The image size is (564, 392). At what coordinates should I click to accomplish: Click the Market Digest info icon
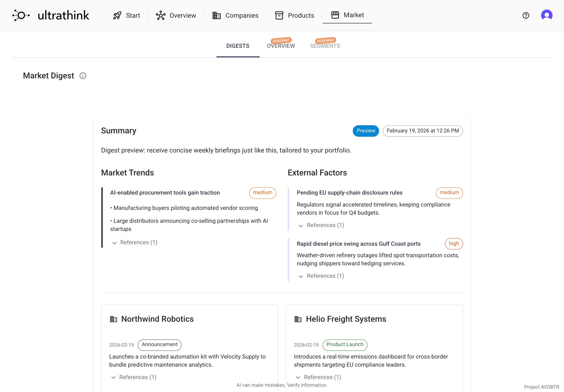pyautogui.click(x=83, y=76)
